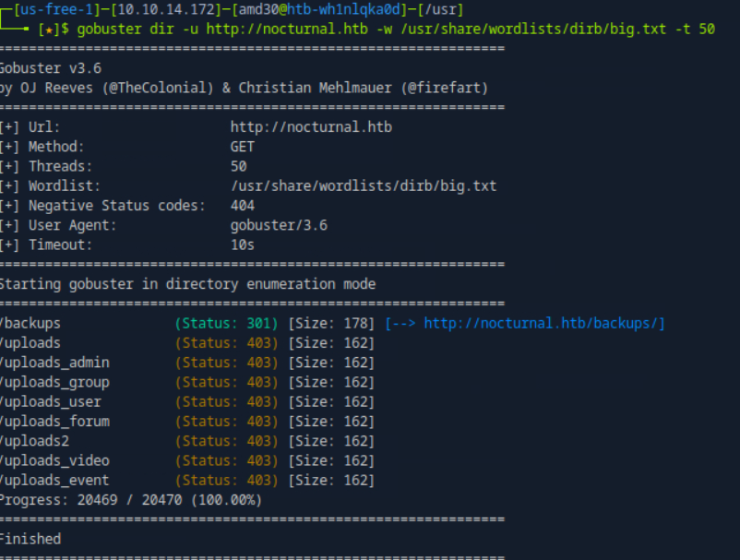Screen dimensions: 740x560
Task: Click the http://nocturnal.htb value in Url row
Action: coord(311,127)
